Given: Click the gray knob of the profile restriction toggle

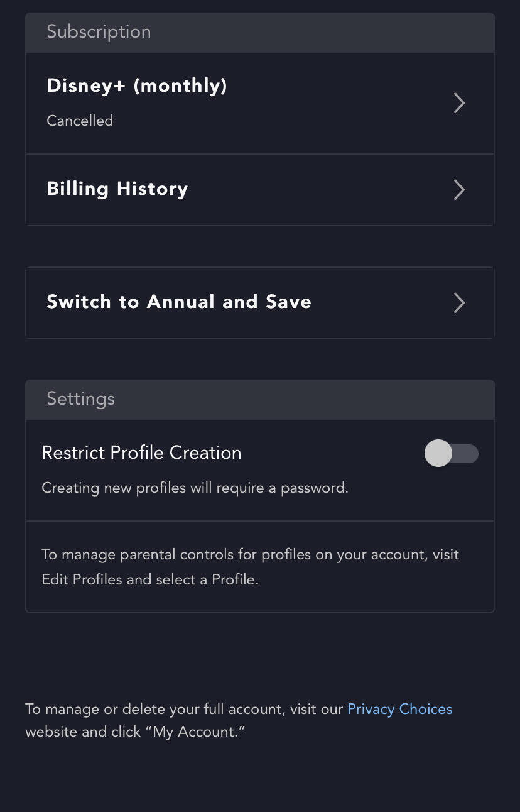Looking at the screenshot, I should [x=438, y=453].
